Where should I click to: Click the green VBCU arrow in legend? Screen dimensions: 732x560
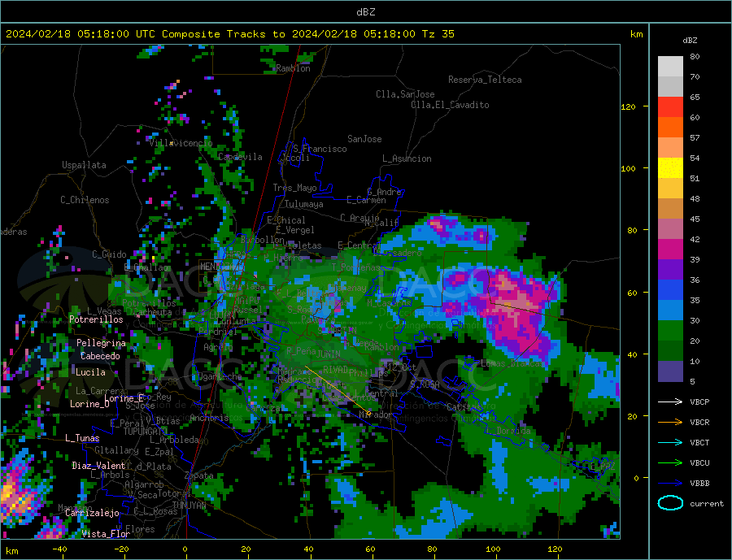(670, 463)
